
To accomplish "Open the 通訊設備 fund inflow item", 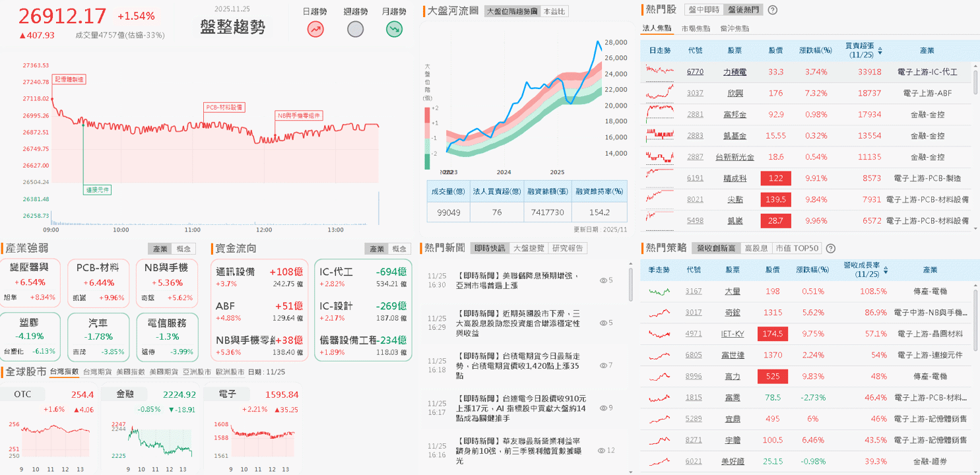I will (x=259, y=277).
